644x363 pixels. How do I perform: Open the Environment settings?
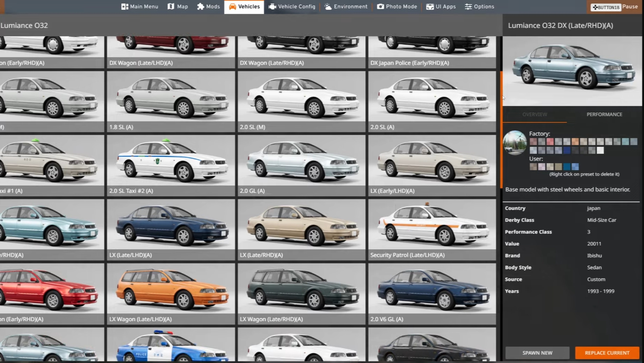point(346,7)
